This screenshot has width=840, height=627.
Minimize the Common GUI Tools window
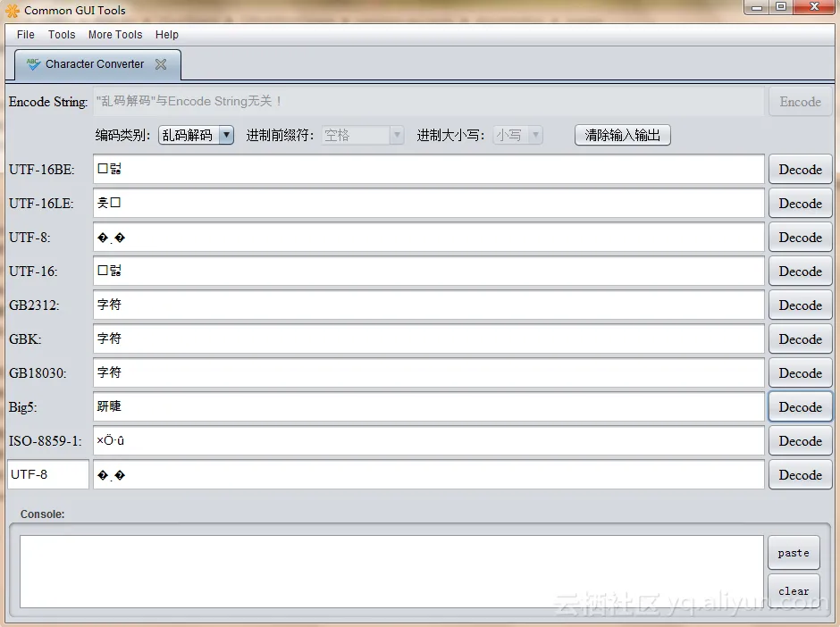click(756, 7)
